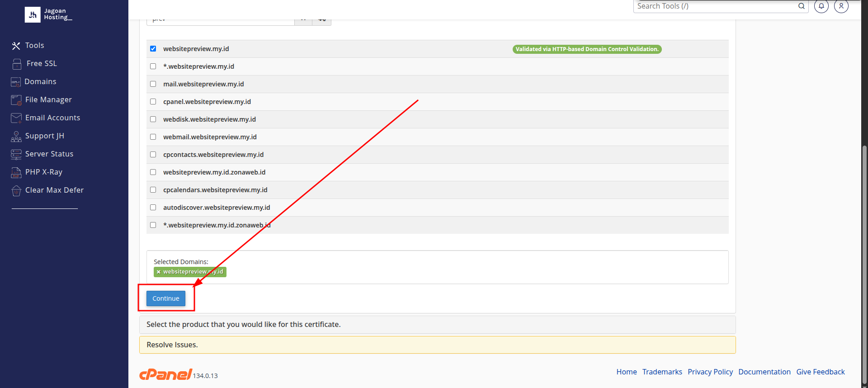
Task: Click the Clear Max Defer trash icon
Action: (16, 190)
